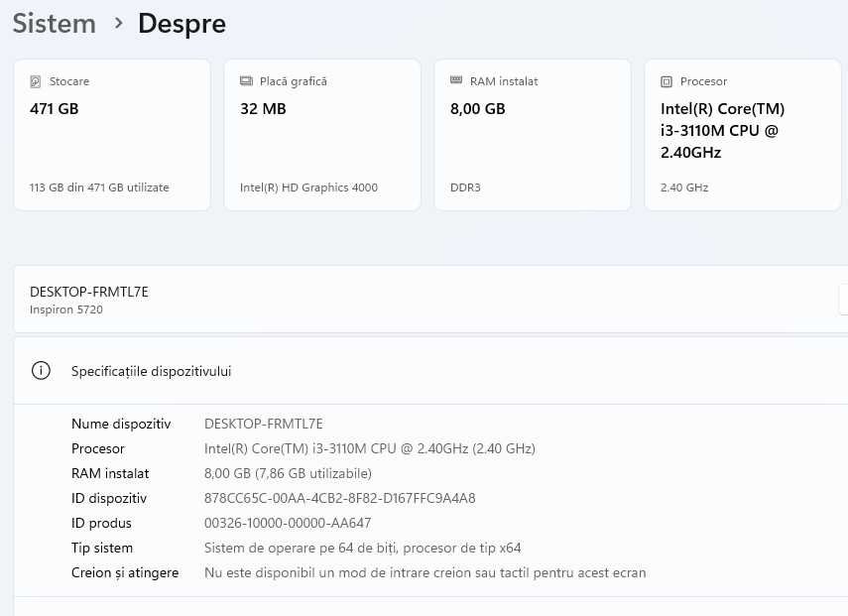Go back to Sistem breadcrumb
The width and height of the screenshot is (848, 616).
pyautogui.click(x=55, y=24)
